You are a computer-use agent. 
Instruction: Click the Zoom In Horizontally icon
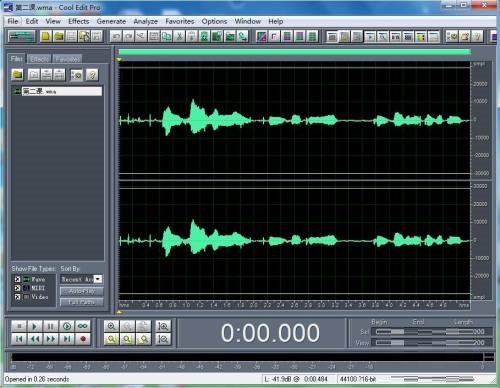click(x=111, y=326)
